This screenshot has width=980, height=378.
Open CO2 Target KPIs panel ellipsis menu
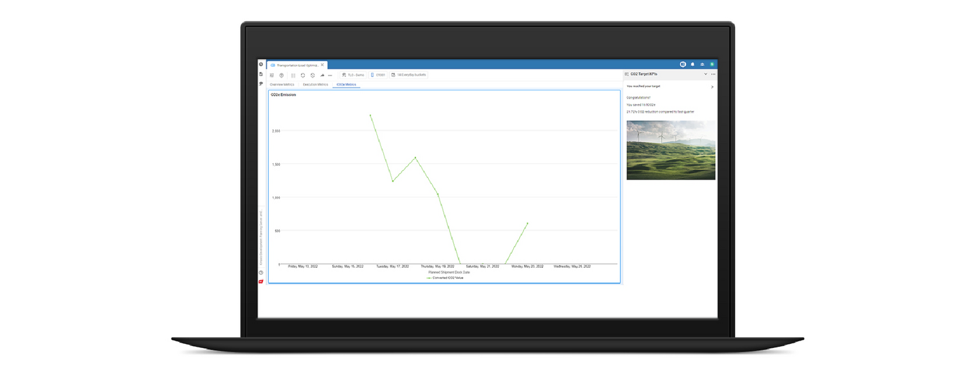pos(713,73)
